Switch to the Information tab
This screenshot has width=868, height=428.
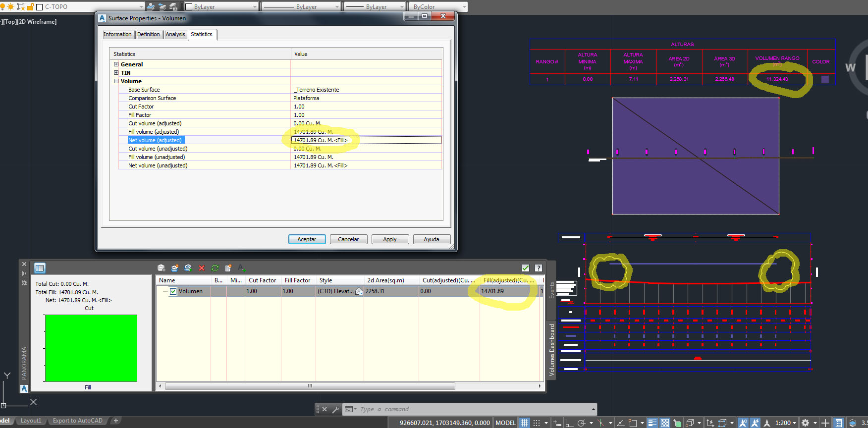click(117, 34)
